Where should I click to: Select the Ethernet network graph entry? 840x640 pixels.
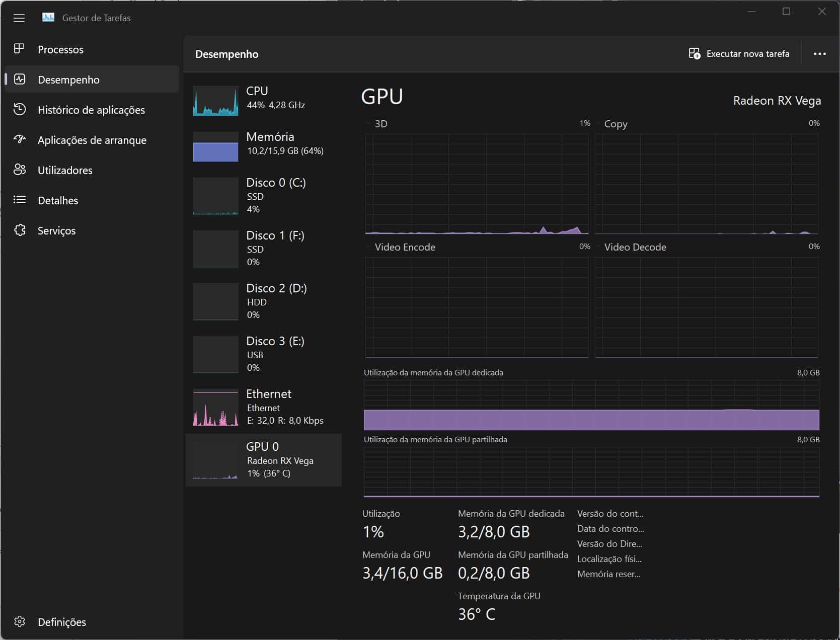pyautogui.click(x=264, y=407)
